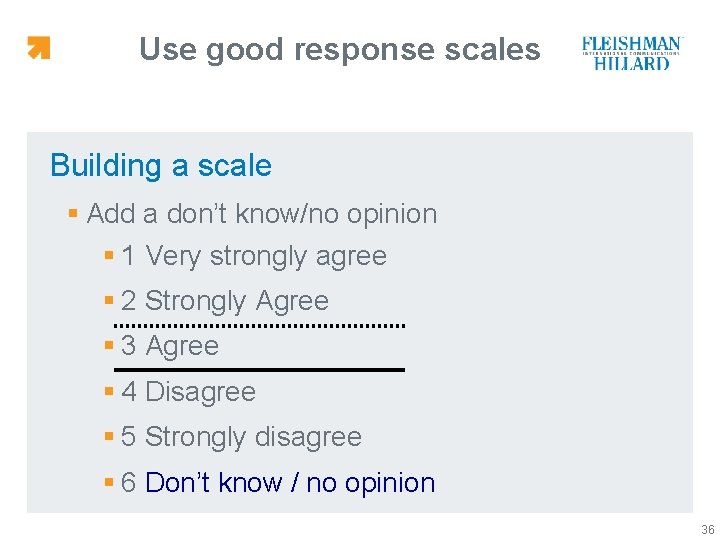Select the '1 Very strongly agree' option
Image resolution: width=720 pixels, height=540 pixels.
tap(253, 256)
